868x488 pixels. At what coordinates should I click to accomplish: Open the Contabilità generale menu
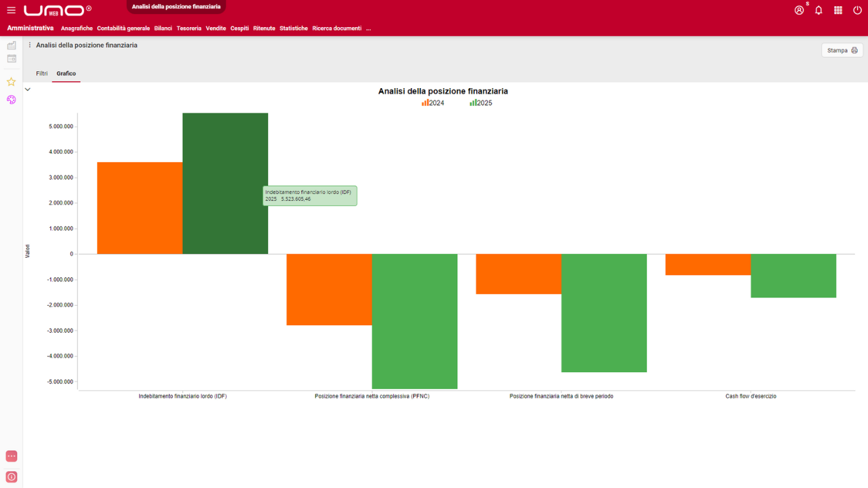123,28
